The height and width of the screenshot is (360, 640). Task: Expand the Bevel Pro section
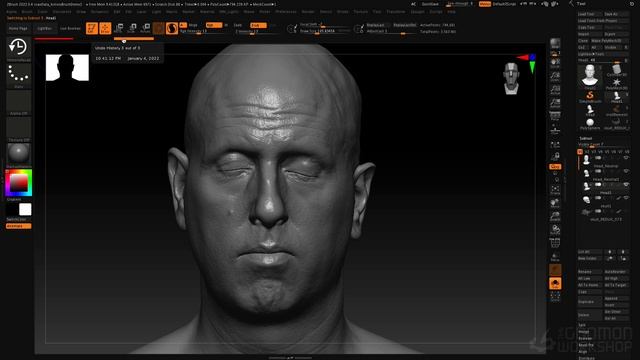click(586, 345)
